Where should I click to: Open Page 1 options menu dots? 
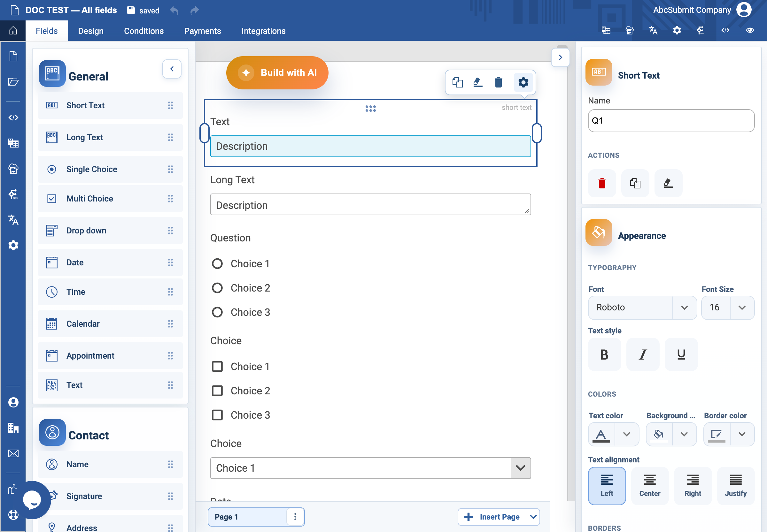295,517
